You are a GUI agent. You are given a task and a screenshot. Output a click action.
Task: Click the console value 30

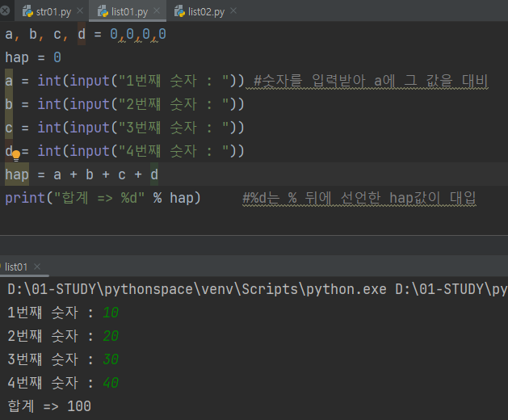(111, 359)
